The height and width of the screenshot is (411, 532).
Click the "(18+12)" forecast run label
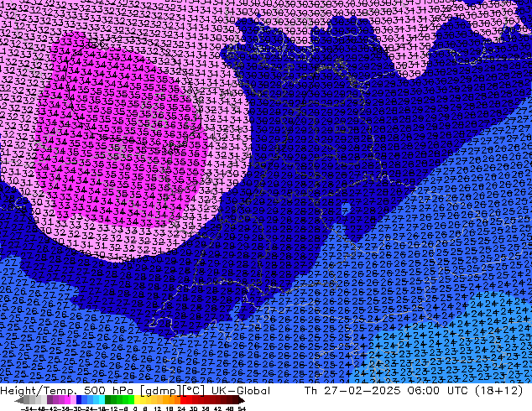pyautogui.click(x=499, y=391)
